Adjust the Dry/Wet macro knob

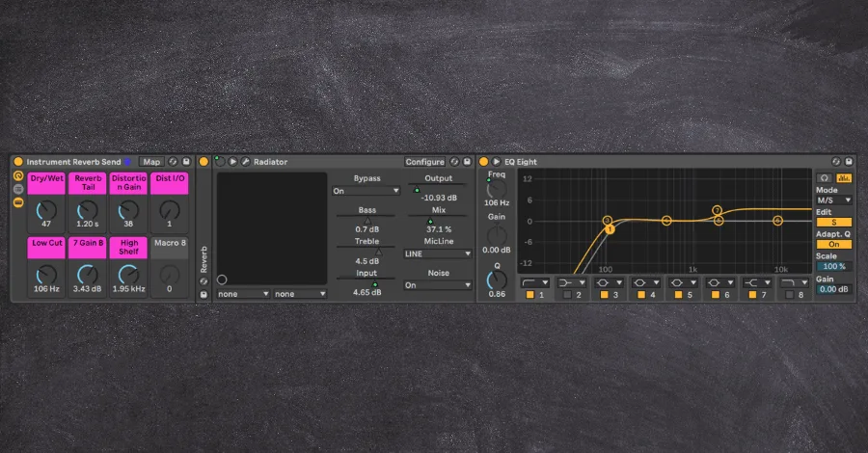click(46, 210)
